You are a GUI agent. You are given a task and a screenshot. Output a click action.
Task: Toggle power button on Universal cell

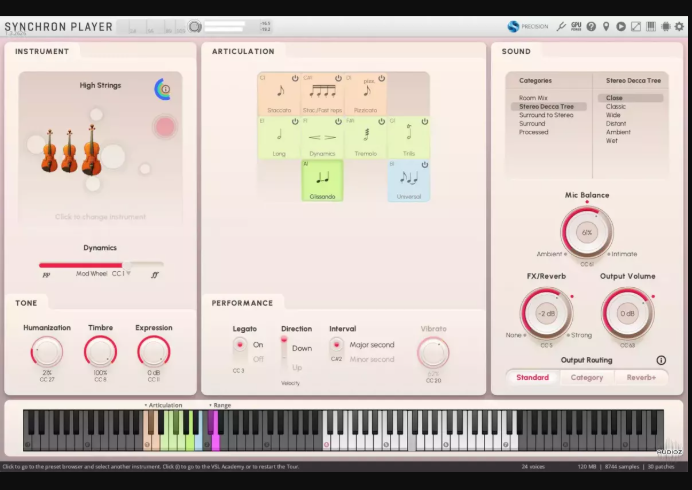tap(425, 165)
